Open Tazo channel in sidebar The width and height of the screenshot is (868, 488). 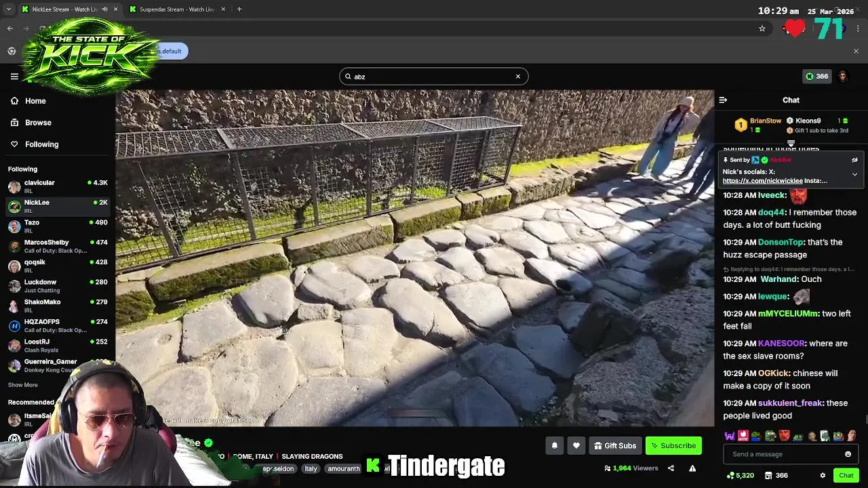58,226
